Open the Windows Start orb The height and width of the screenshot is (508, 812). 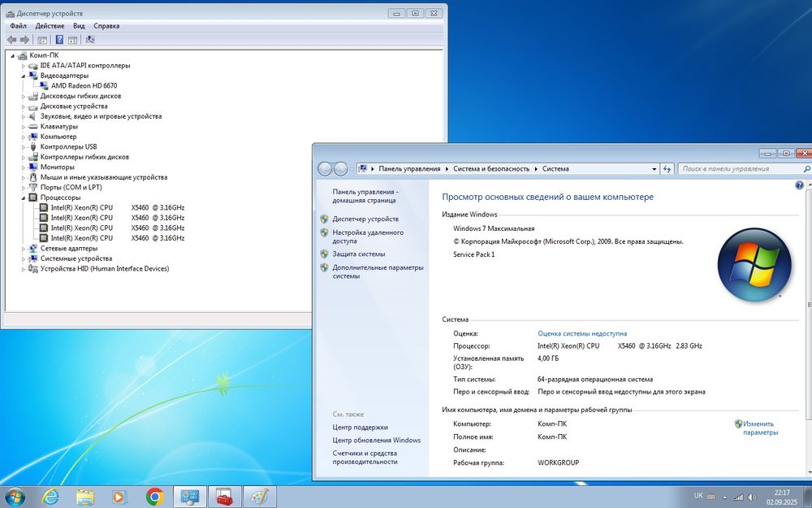coord(15,497)
